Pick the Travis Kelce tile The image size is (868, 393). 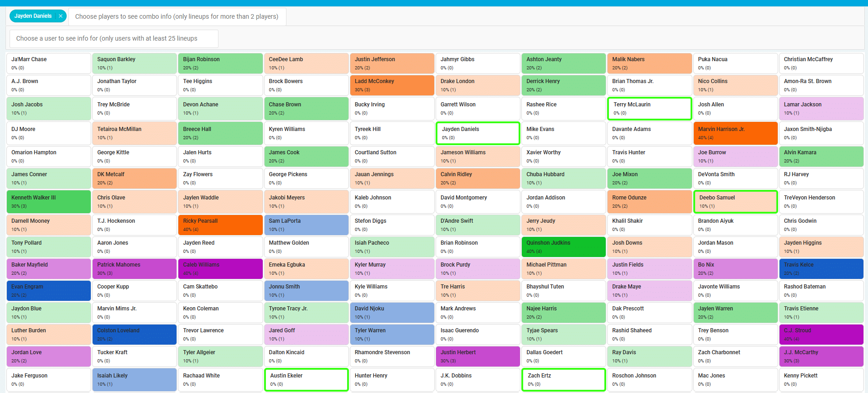pyautogui.click(x=821, y=269)
